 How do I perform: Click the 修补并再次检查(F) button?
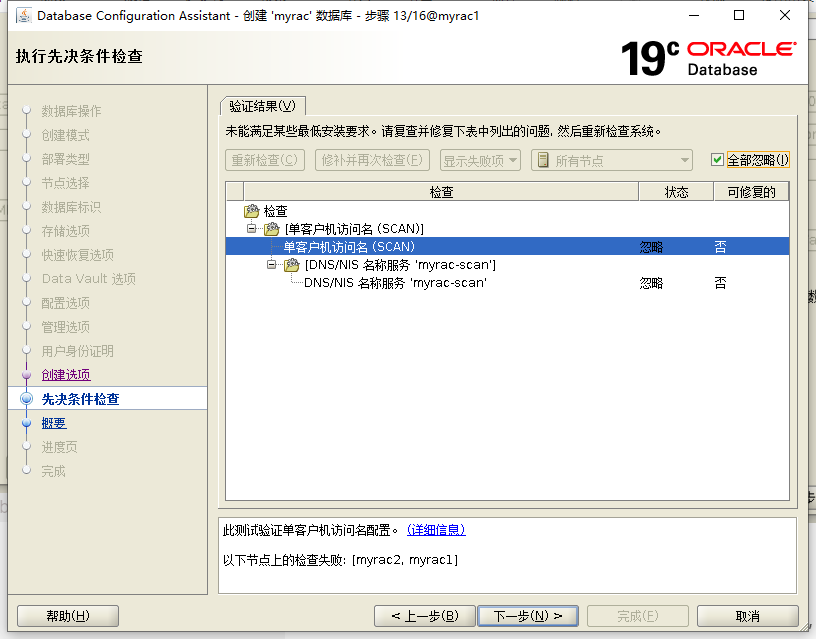(372, 160)
